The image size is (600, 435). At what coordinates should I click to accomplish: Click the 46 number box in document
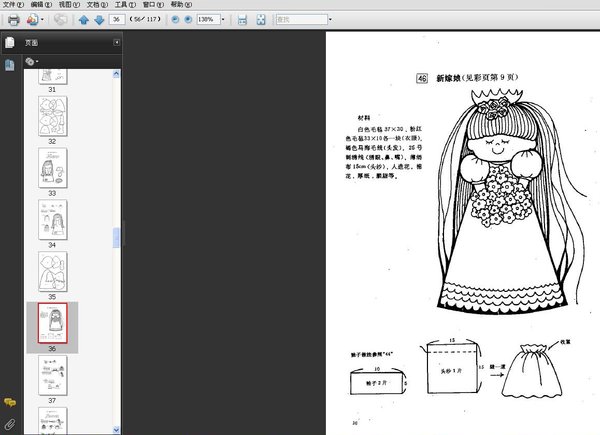click(x=422, y=78)
